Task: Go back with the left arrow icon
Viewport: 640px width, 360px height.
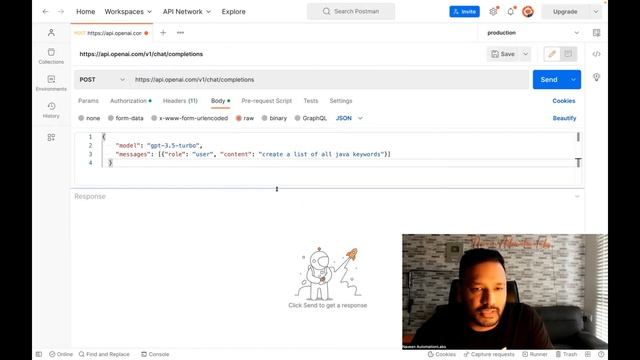Action: [x=45, y=11]
